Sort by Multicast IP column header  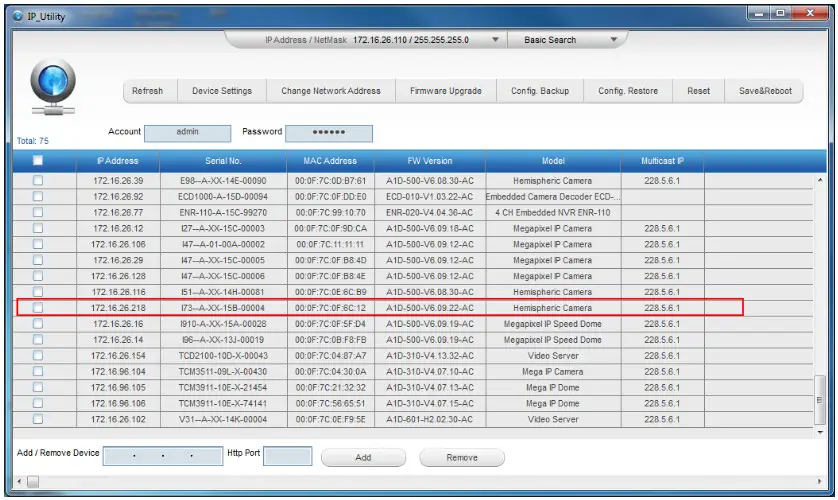point(662,161)
